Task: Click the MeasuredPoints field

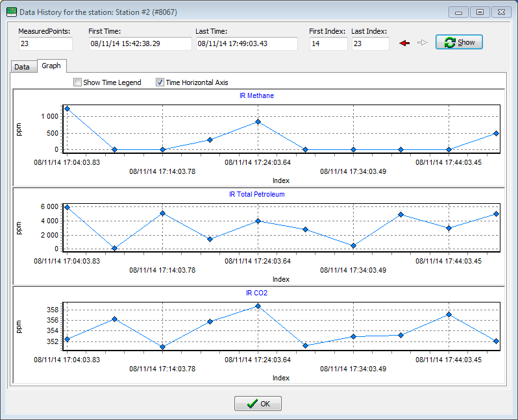Action: point(45,43)
